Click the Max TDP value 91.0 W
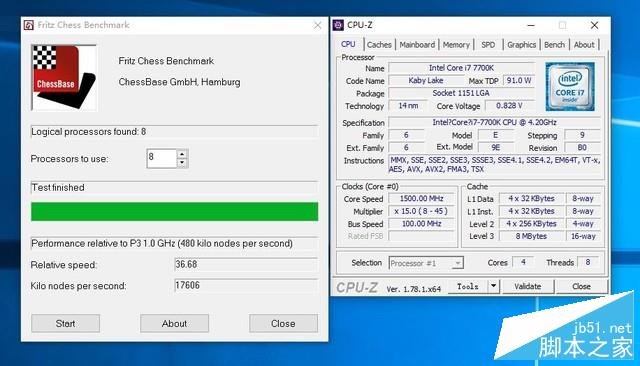This screenshot has height=366, width=640. (519, 80)
